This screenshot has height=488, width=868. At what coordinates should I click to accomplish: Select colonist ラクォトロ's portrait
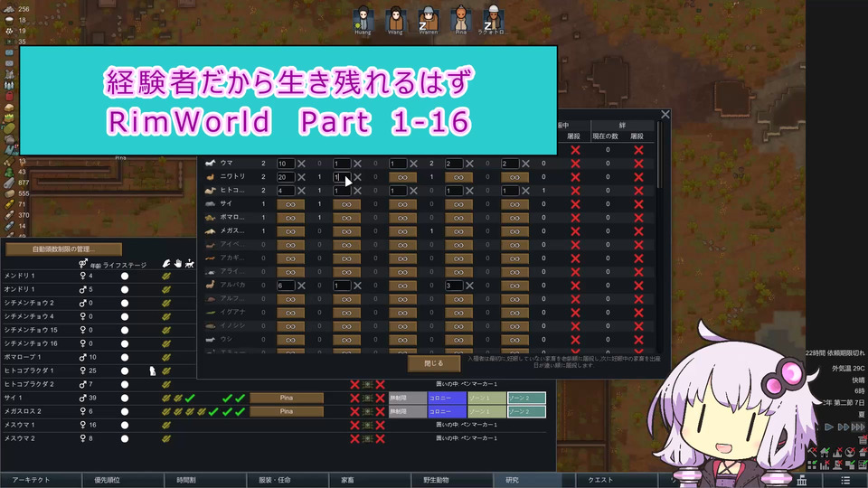(x=493, y=18)
